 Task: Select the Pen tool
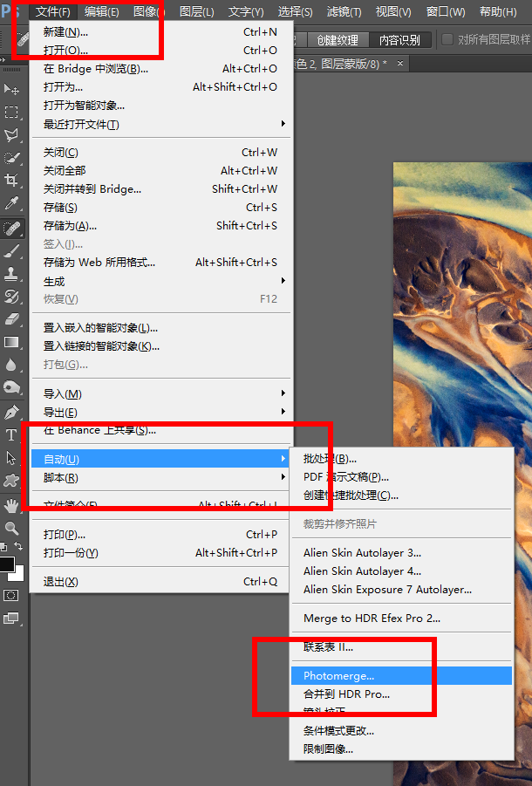(x=11, y=412)
